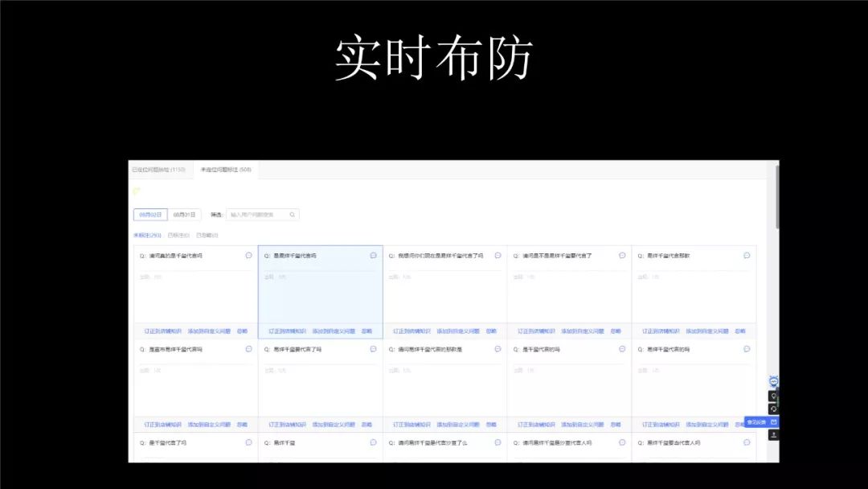Screen dimensions: 868x489
Task: Click the robot assistant icon on right edge
Action: point(773,381)
